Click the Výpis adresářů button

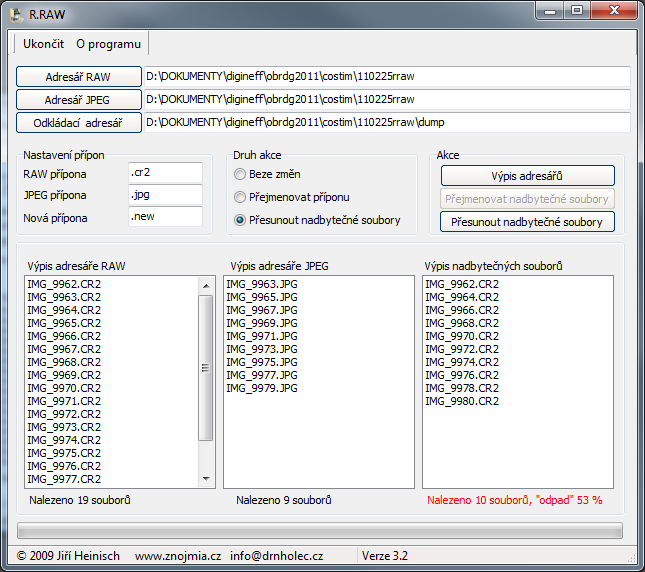coord(527,176)
